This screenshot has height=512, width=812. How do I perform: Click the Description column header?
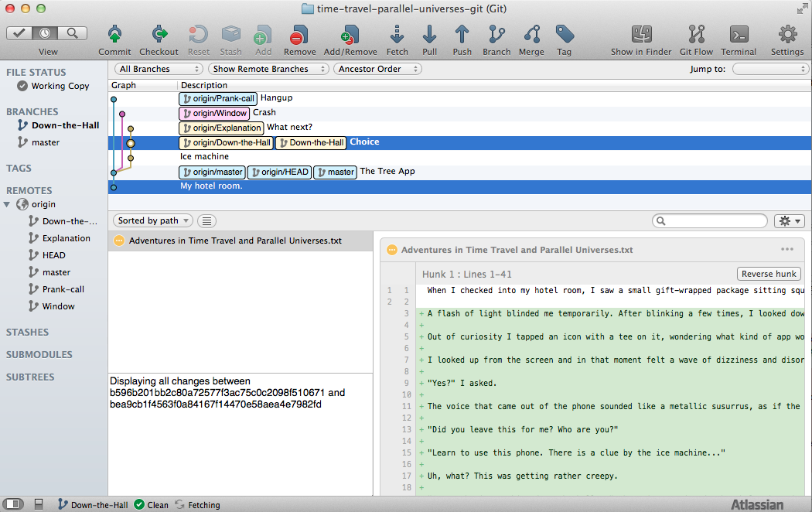tap(204, 85)
